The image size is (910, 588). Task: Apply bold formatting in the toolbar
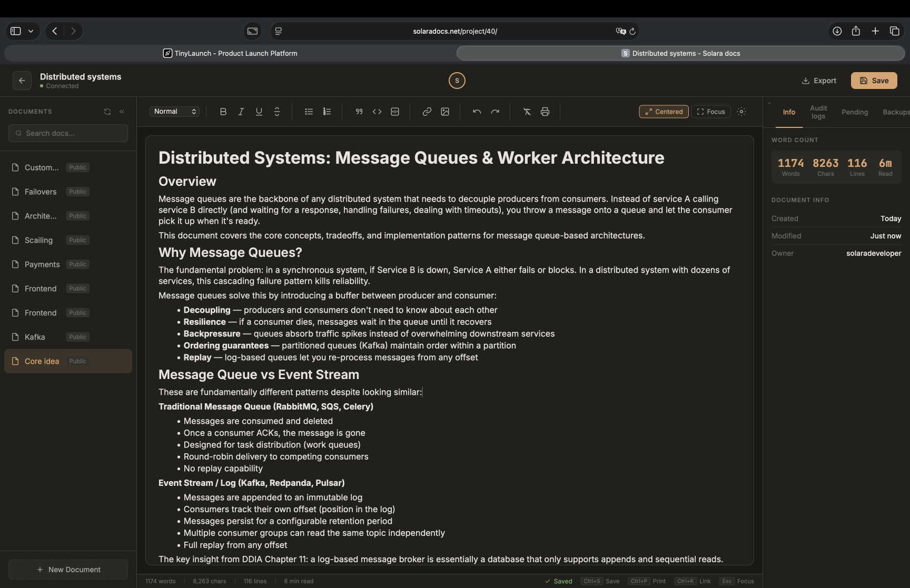(223, 112)
